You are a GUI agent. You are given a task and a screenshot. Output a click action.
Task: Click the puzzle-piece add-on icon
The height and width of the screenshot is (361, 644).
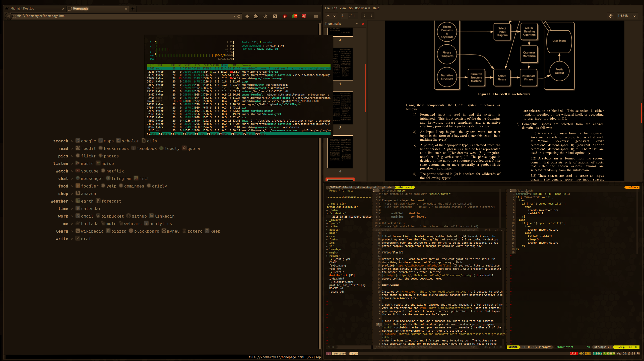[x=256, y=16]
